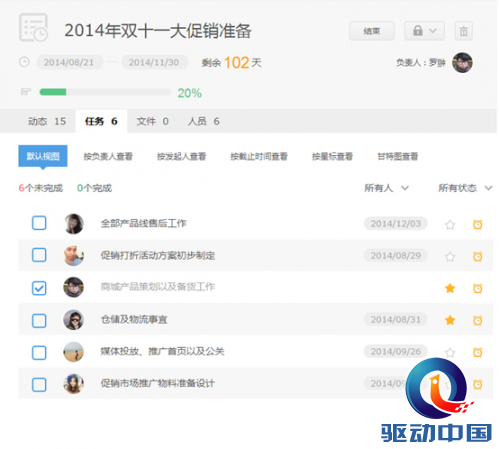Star the 促销打折活动方案初步制定 task
The width and height of the screenshot is (499, 449).
pos(450,257)
